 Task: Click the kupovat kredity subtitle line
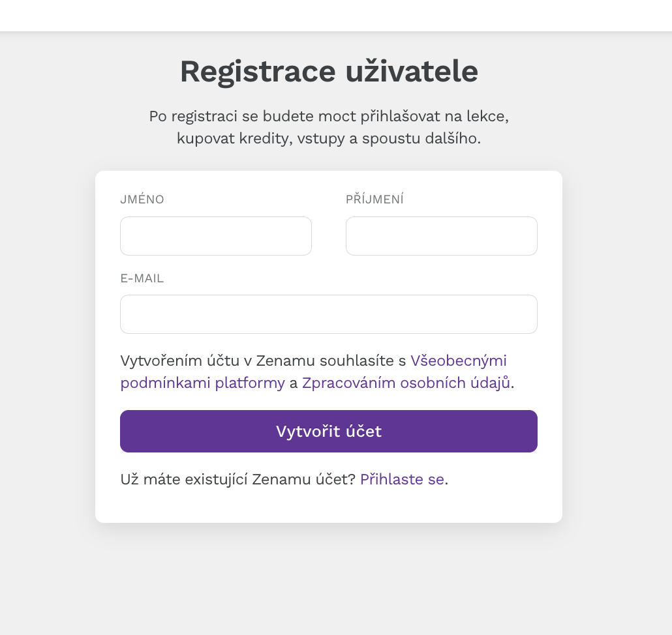[329, 138]
